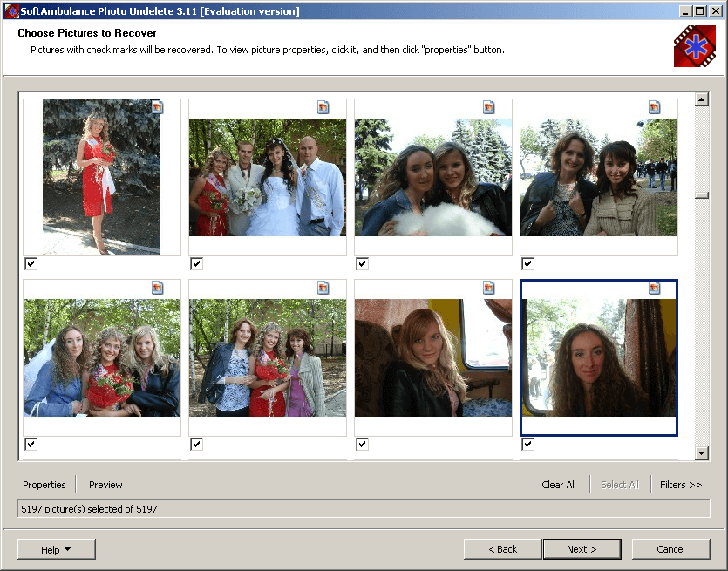This screenshot has height=571, width=728.
Task: Uncheck the red dress photo checkbox
Action: 31,263
